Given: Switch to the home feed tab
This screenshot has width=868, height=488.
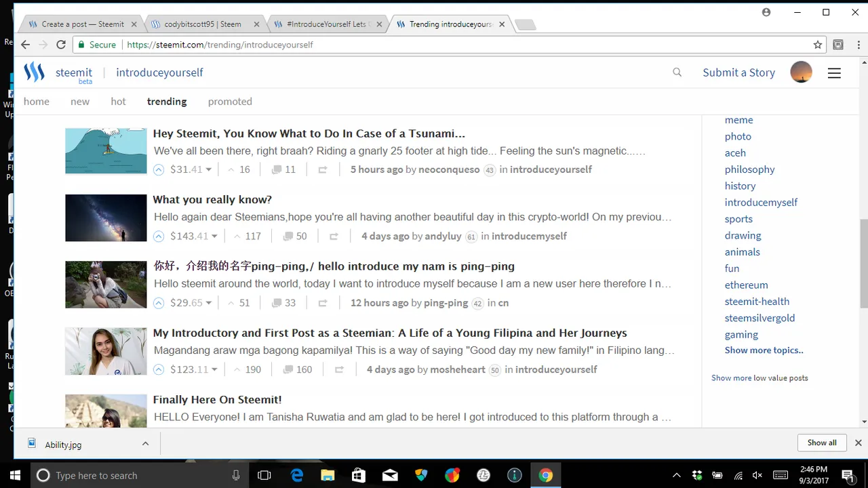Looking at the screenshot, I should tap(37, 102).
